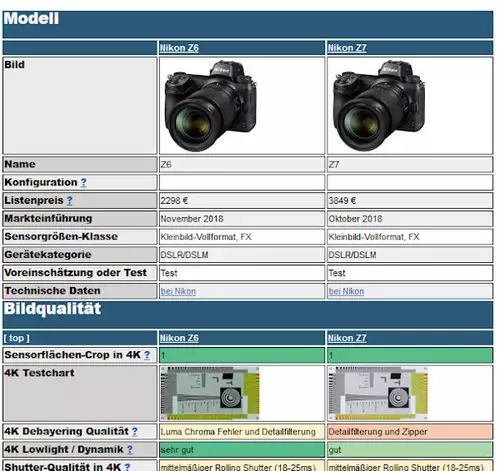The width and height of the screenshot is (500, 471).
Task: Click the Nikon Z7 camera image
Action: [379, 106]
